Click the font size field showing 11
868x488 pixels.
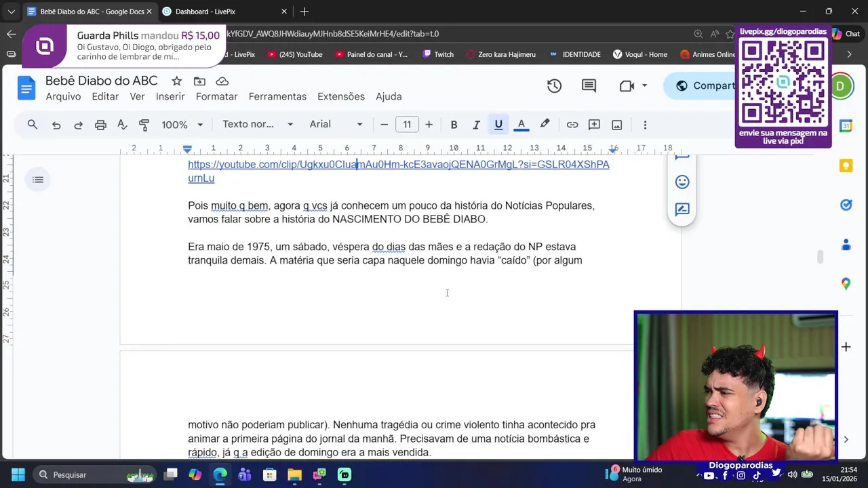407,125
